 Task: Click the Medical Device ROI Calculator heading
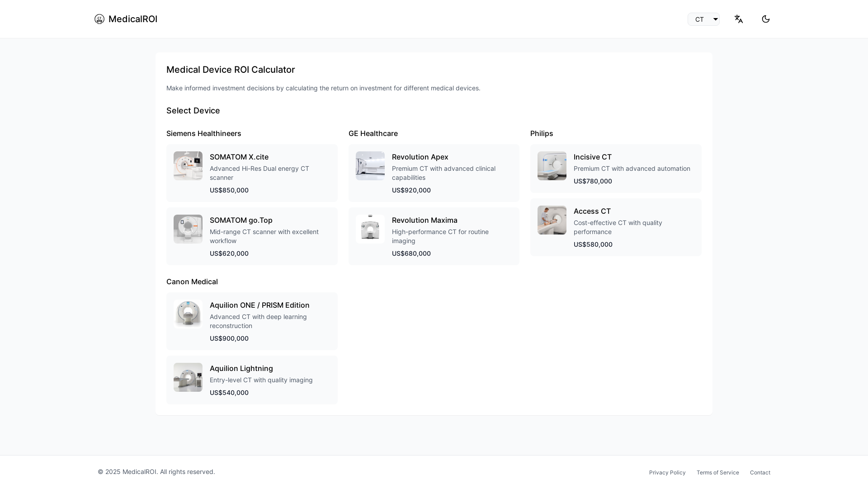point(231,70)
